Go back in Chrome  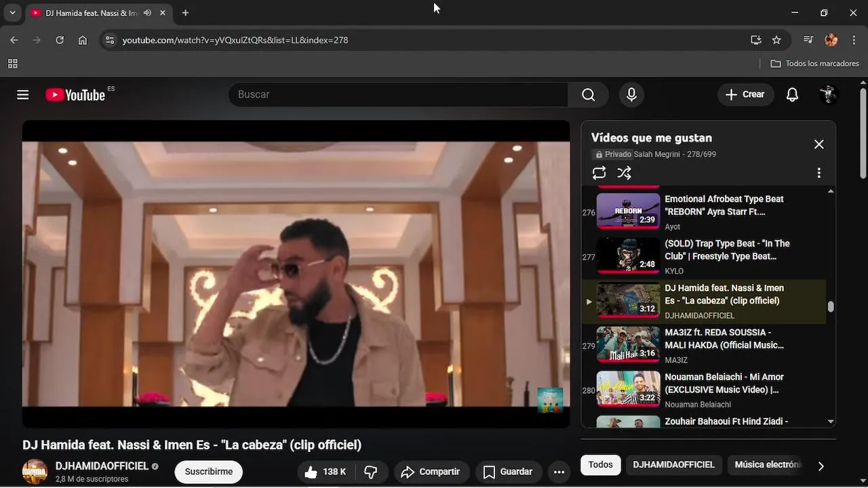click(14, 40)
